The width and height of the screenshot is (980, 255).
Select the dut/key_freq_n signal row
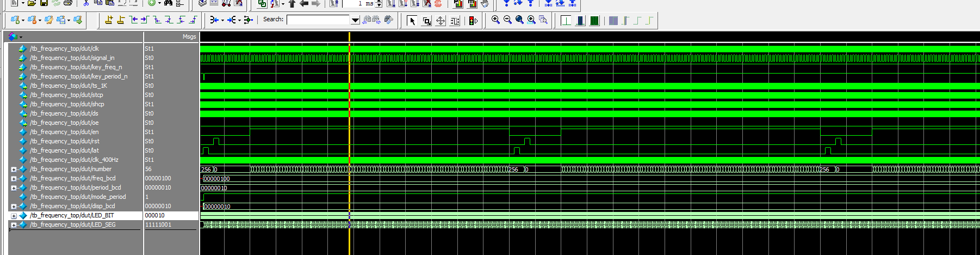pyautogui.click(x=75, y=67)
